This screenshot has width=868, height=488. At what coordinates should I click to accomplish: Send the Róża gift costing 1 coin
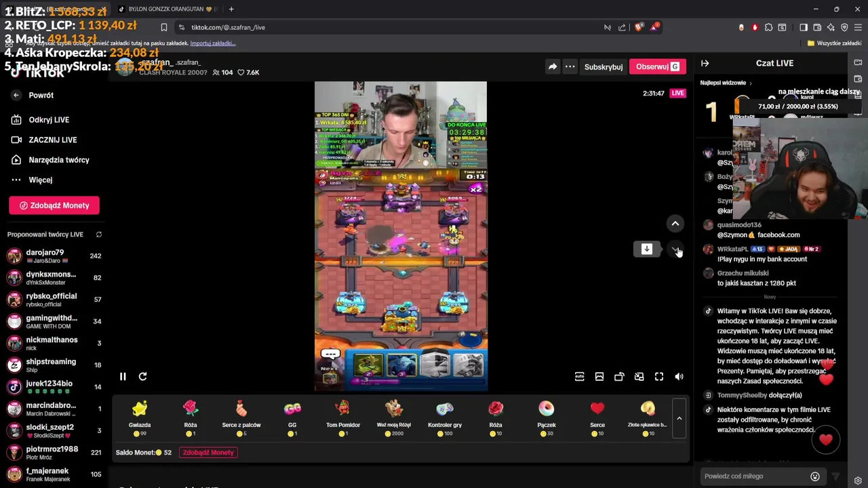click(x=191, y=418)
